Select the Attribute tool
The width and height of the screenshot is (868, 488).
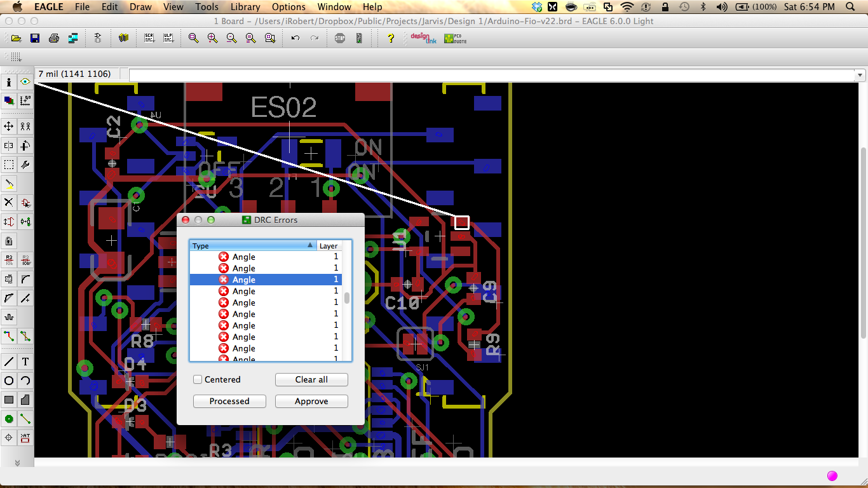(25, 438)
